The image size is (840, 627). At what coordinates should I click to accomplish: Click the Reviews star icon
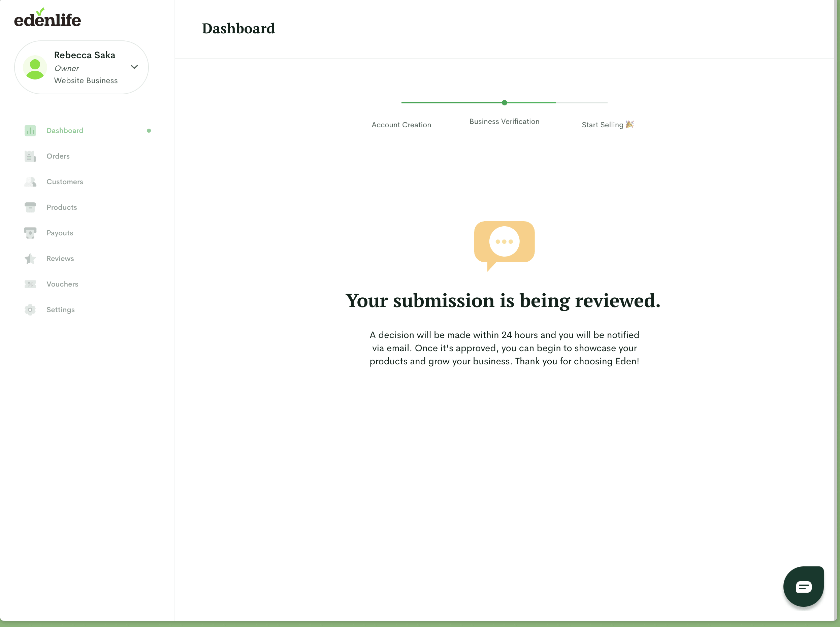[x=30, y=259]
